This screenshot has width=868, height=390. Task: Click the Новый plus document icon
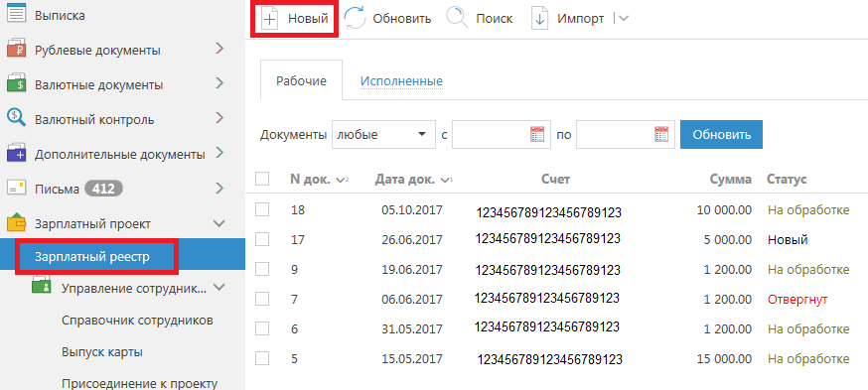tap(269, 19)
